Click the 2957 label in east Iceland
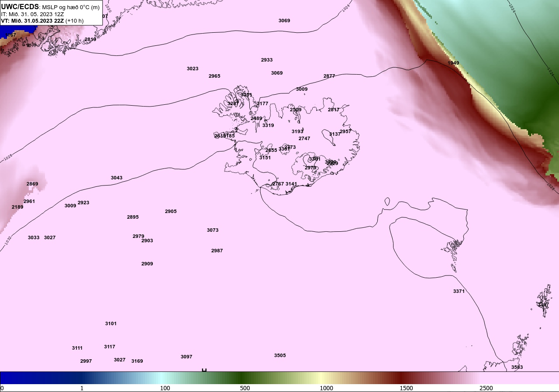The height and width of the screenshot is (392, 559). click(x=345, y=131)
